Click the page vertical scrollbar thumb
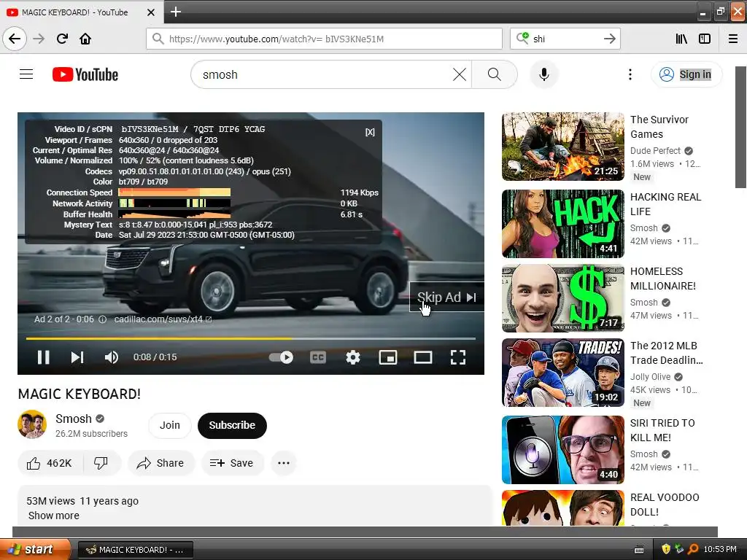Viewport: 747px width, 560px height. coord(740,127)
